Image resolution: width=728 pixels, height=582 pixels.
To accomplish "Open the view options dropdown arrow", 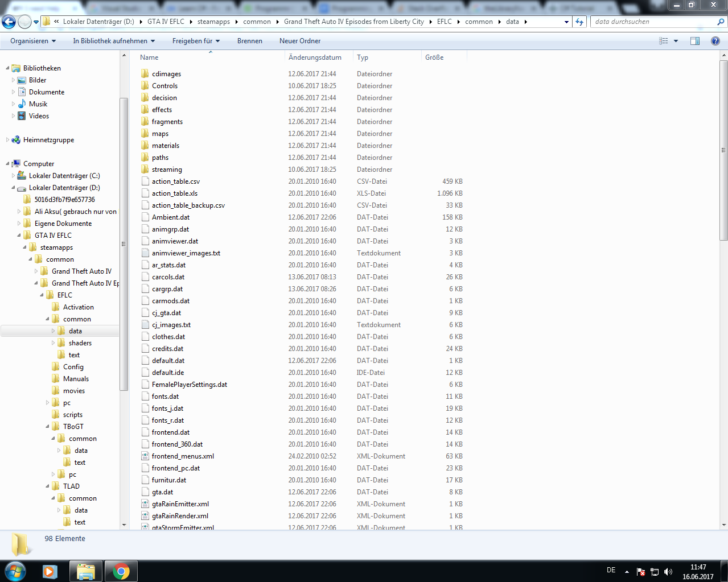I will click(676, 41).
